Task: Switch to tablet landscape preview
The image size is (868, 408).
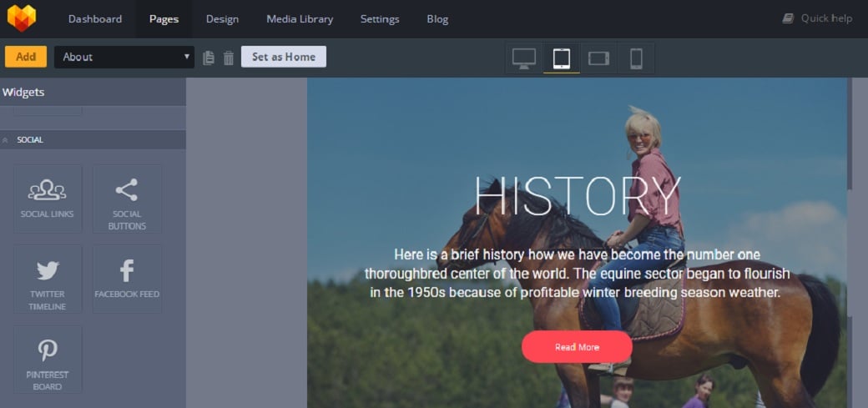Action: click(x=598, y=58)
